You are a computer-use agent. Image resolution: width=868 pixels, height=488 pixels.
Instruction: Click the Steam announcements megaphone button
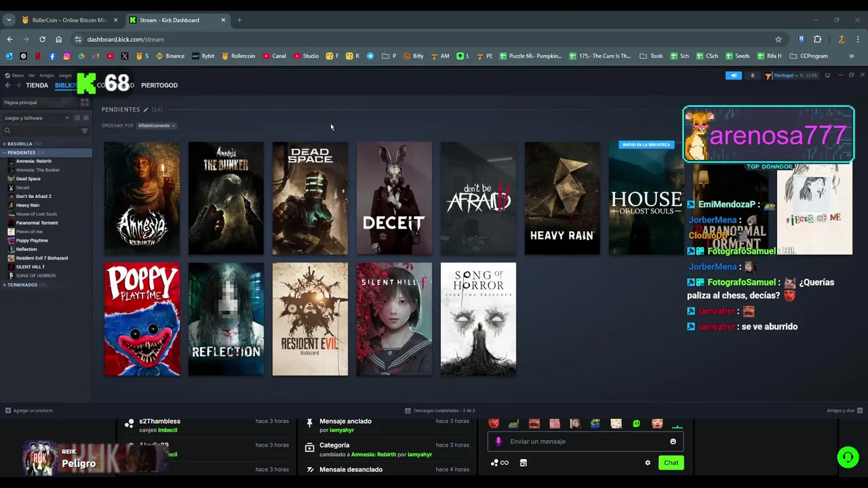click(734, 75)
